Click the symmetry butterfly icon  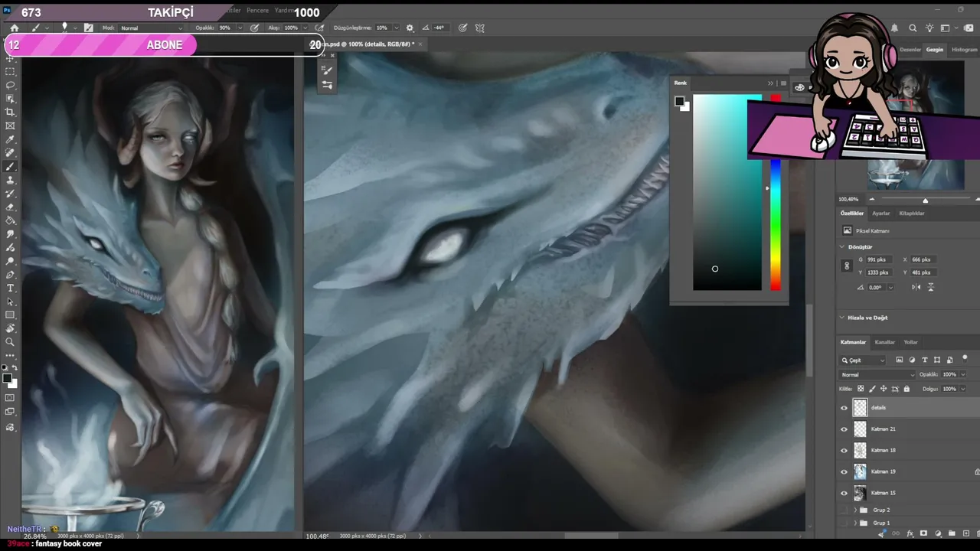tap(480, 28)
